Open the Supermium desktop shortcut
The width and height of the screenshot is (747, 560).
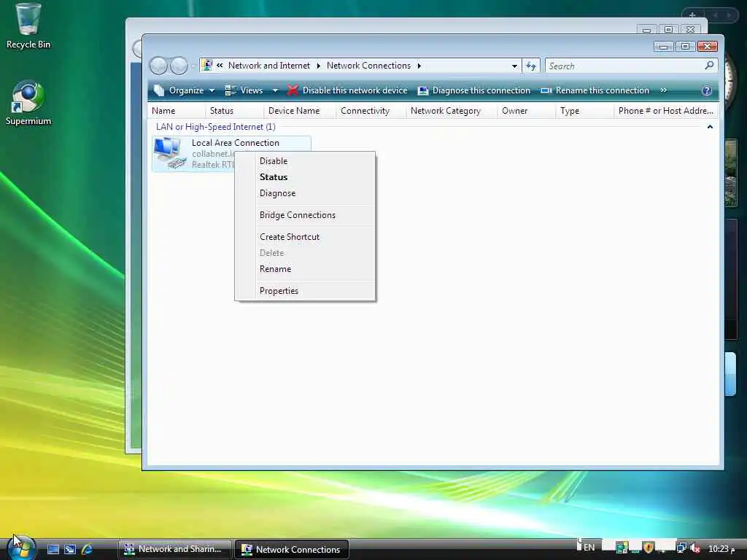point(28,104)
